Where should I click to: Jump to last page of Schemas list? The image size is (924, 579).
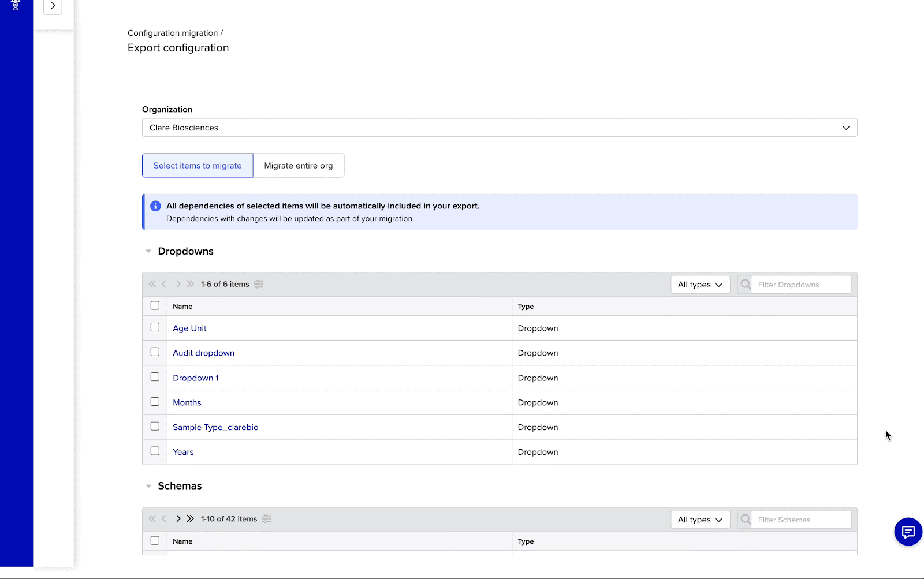(190, 519)
